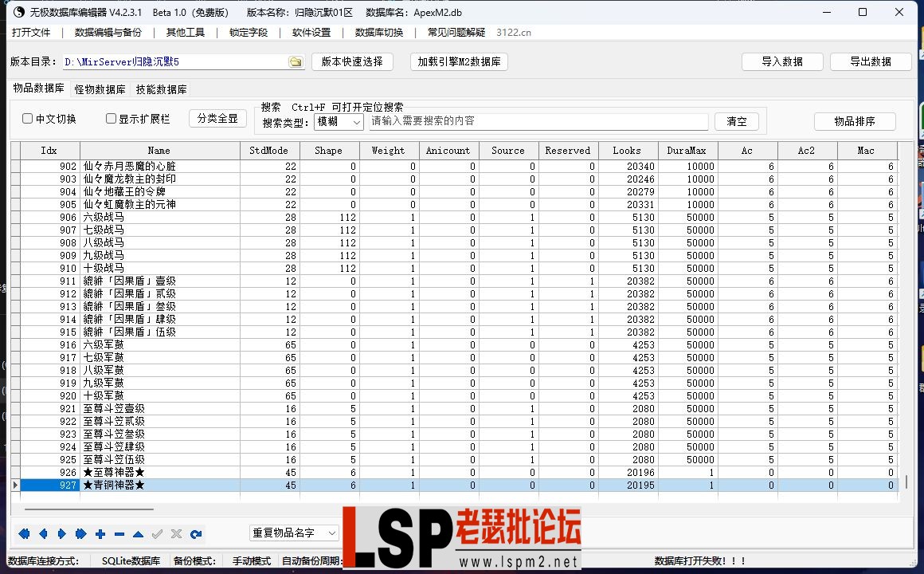Open the 软件设置 menu
The image size is (924, 574).
point(311,33)
